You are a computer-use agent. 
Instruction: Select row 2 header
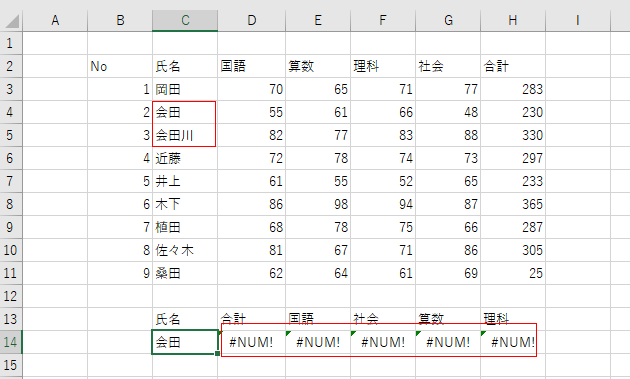11,66
